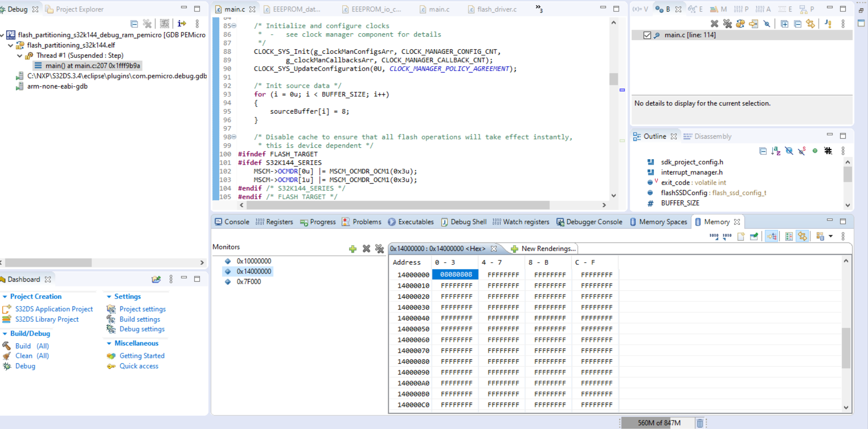The height and width of the screenshot is (429, 868).
Task: Select the 08080808 memory cell at 0x14000000
Action: pos(456,274)
